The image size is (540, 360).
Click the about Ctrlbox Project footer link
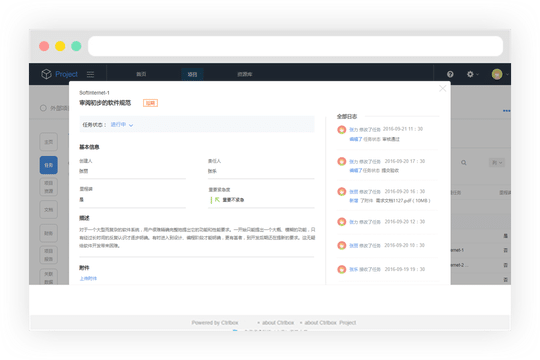tap(330, 323)
